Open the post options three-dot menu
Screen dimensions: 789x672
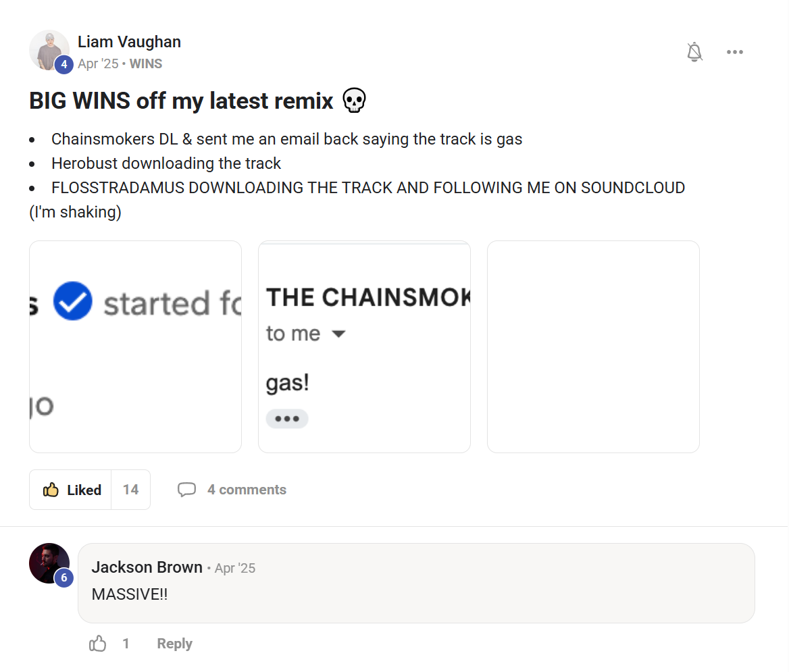click(x=735, y=52)
